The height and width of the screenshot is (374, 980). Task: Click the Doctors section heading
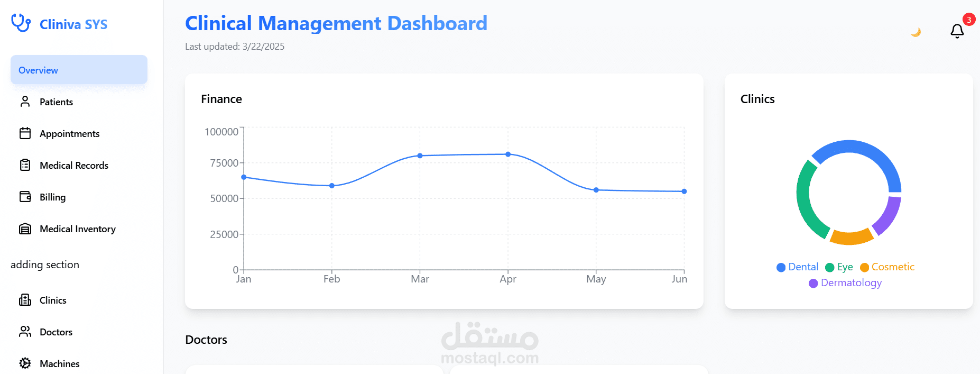(x=206, y=340)
